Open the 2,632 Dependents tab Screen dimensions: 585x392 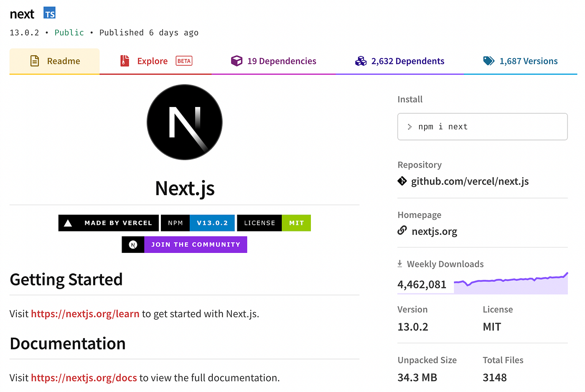[399, 61]
